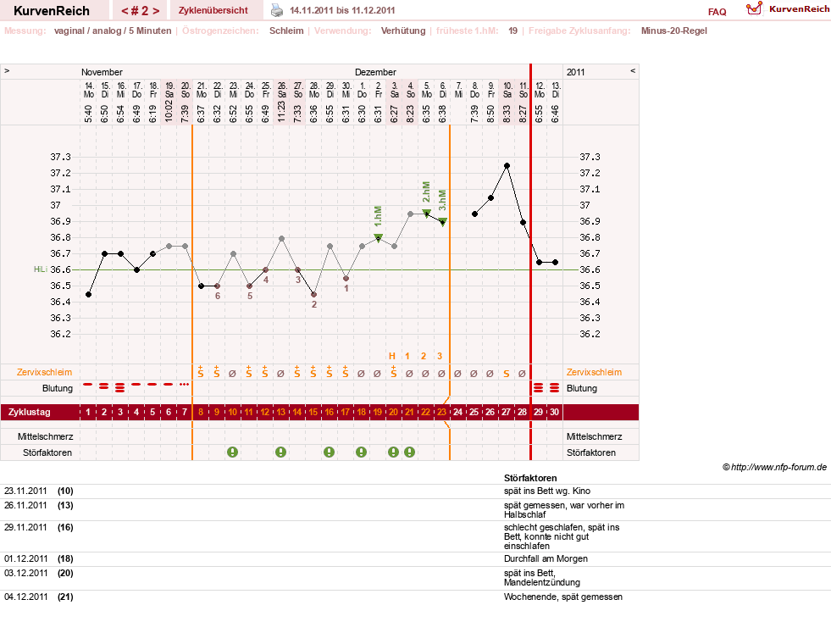Click the KurvenReich text next to logo

tap(799, 9)
